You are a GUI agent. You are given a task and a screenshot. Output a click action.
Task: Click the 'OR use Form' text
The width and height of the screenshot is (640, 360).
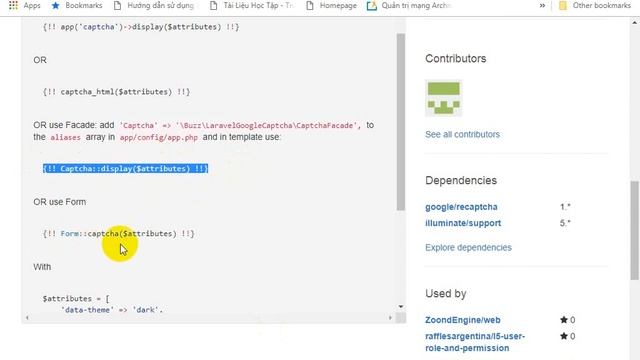click(x=60, y=202)
